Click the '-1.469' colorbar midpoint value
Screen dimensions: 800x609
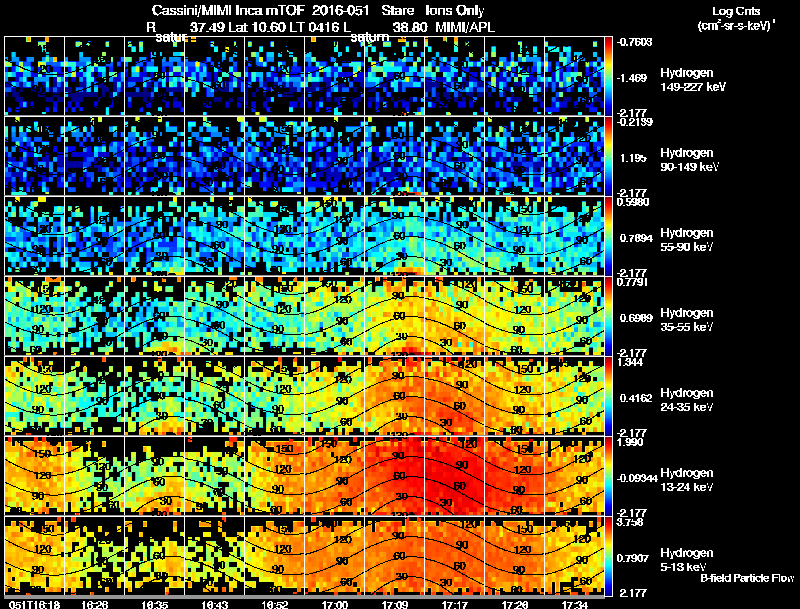click(633, 78)
